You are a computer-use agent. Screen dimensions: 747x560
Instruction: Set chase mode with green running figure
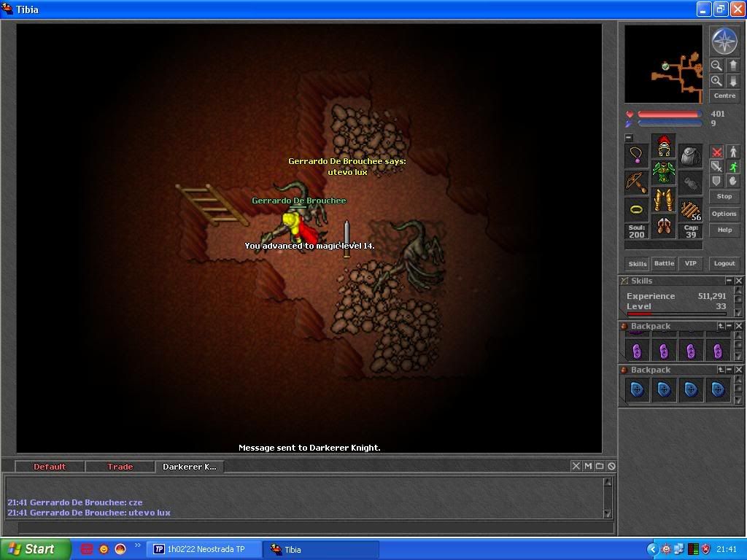(x=732, y=167)
